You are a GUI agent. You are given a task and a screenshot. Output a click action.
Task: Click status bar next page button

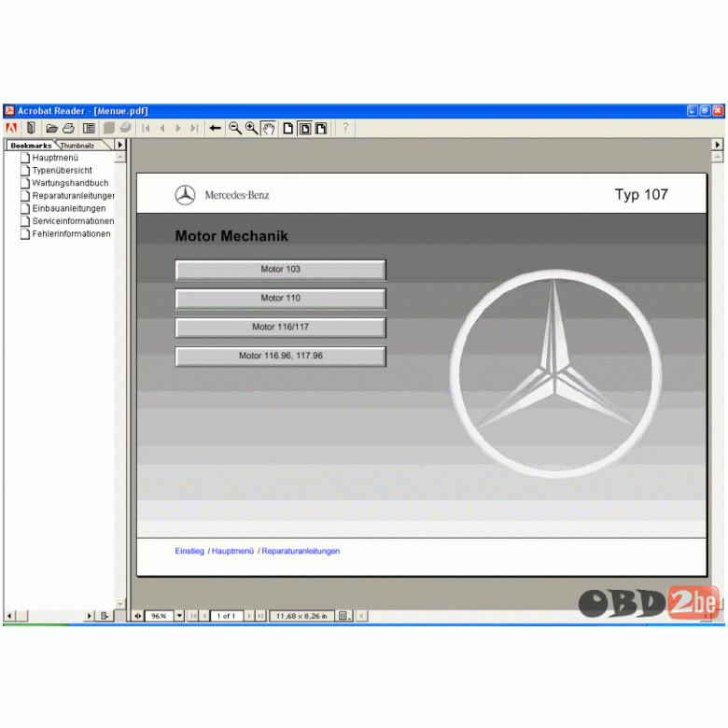[249, 616]
